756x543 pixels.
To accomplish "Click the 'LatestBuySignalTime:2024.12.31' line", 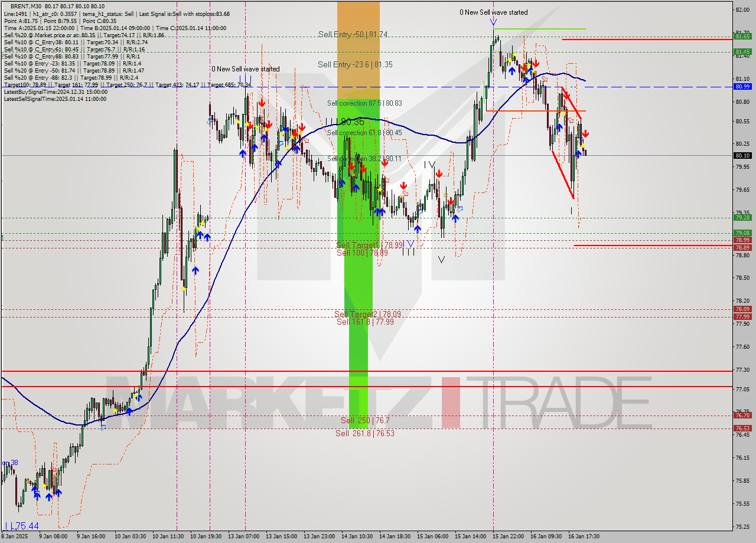I will [56, 91].
